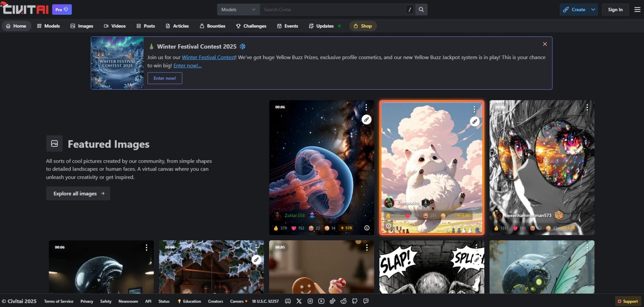Show info for the jellyfish image

[x=367, y=228]
